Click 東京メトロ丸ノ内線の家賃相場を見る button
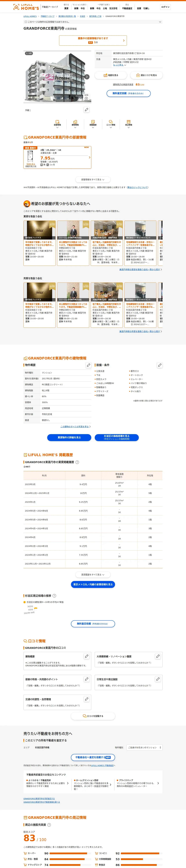The width and height of the screenshot is (186, 868). (93, 584)
